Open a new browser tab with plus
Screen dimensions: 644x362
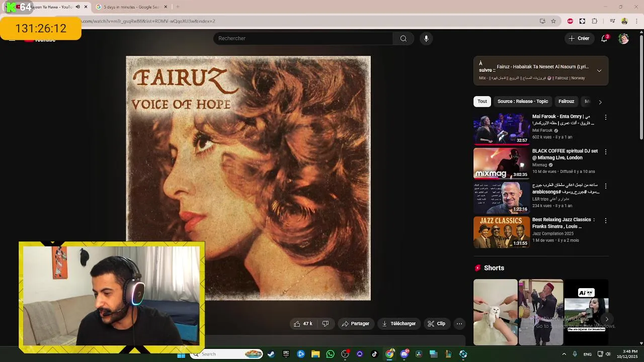coord(178,7)
